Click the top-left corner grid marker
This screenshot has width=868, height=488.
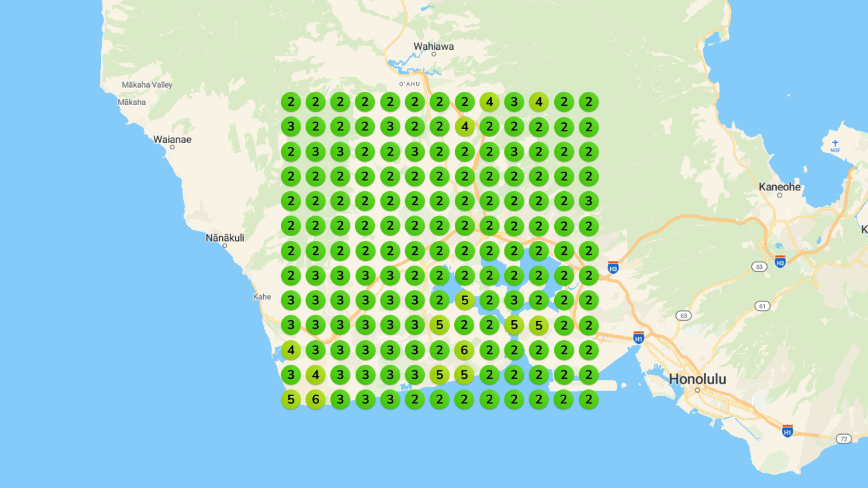291,102
